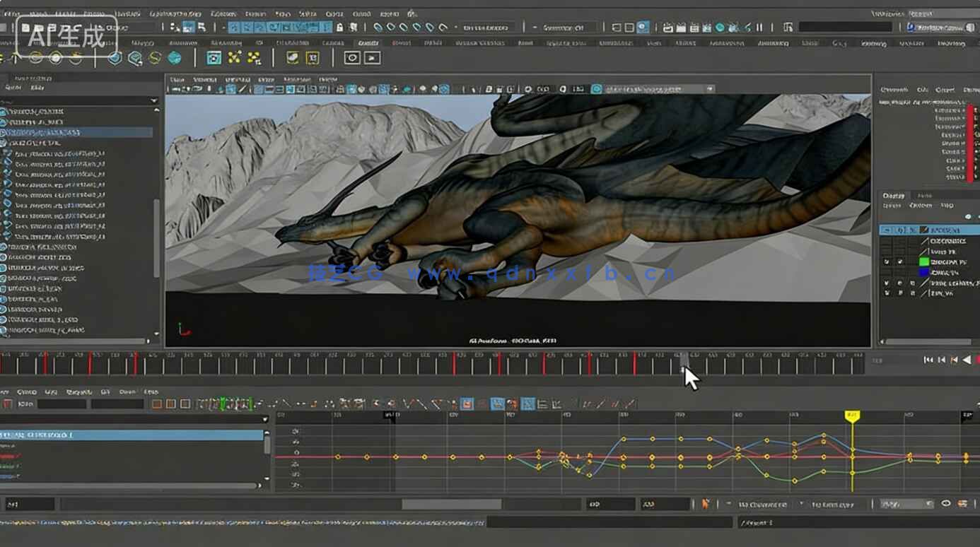Click the padlock icon in top toolbar

click(340, 28)
